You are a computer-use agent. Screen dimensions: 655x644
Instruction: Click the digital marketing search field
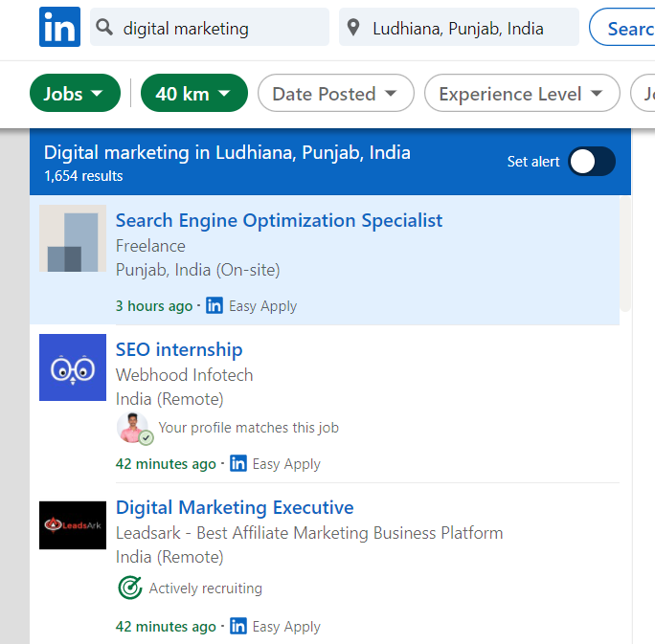(220, 28)
